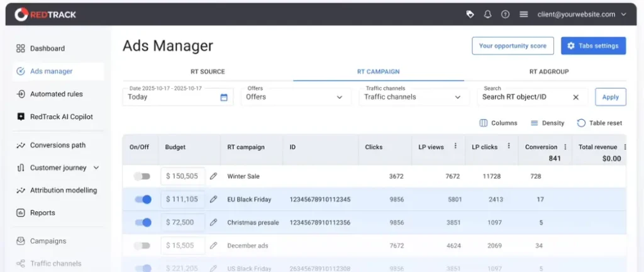The width and height of the screenshot is (644, 272).
Task: Open the tag icon in top bar
Action: tap(470, 14)
